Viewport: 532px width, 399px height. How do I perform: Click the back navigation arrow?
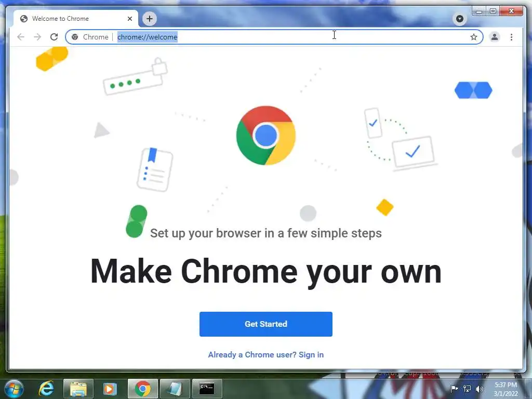tap(21, 37)
